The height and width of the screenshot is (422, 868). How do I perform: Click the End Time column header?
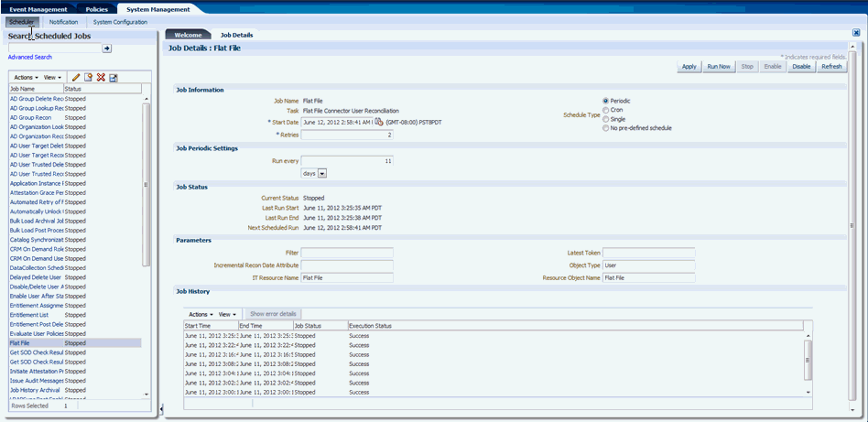click(266, 326)
